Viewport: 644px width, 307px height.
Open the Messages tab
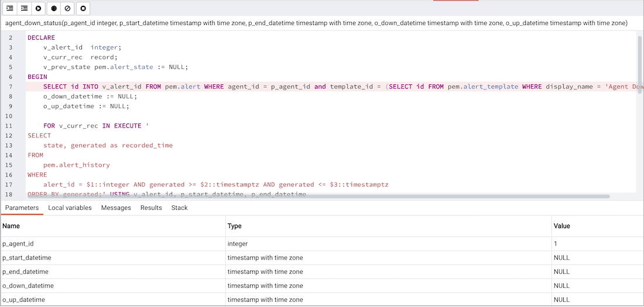[116, 208]
